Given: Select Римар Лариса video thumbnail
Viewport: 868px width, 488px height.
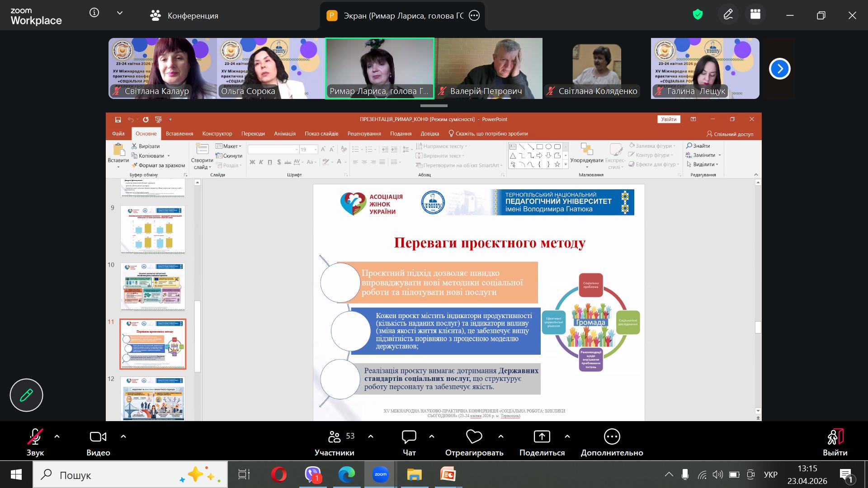Looking at the screenshot, I should [x=379, y=68].
